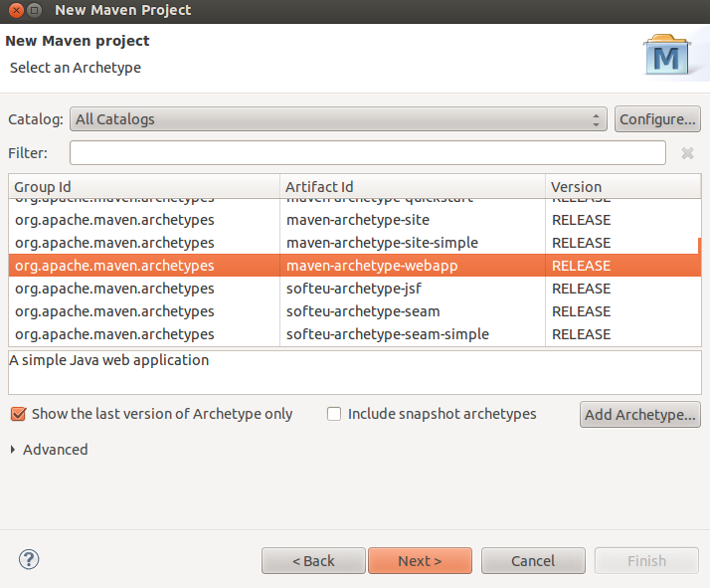This screenshot has height=588, width=710.
Task: Go to the Next > page
Action: pos(420,561)
